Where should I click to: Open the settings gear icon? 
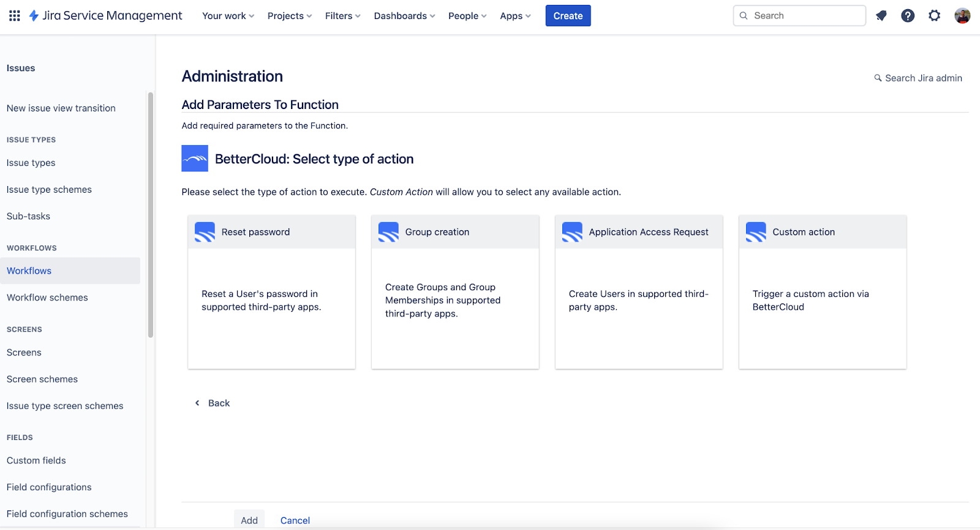(934, 16)
